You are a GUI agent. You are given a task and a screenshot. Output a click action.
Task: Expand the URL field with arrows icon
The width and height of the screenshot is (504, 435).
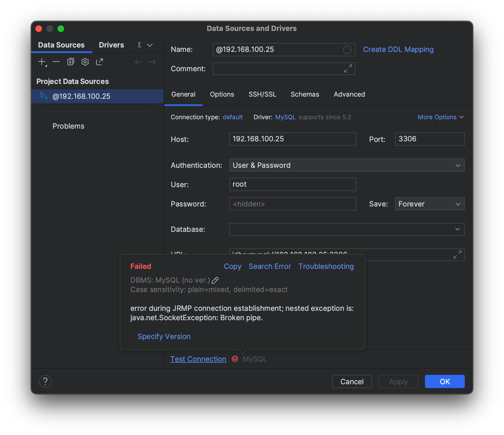pyautogui.click(x=457, y=254)
